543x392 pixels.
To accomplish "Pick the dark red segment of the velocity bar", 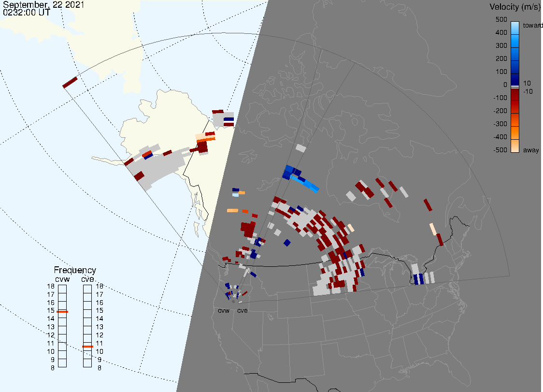I will tap(515, 94).
